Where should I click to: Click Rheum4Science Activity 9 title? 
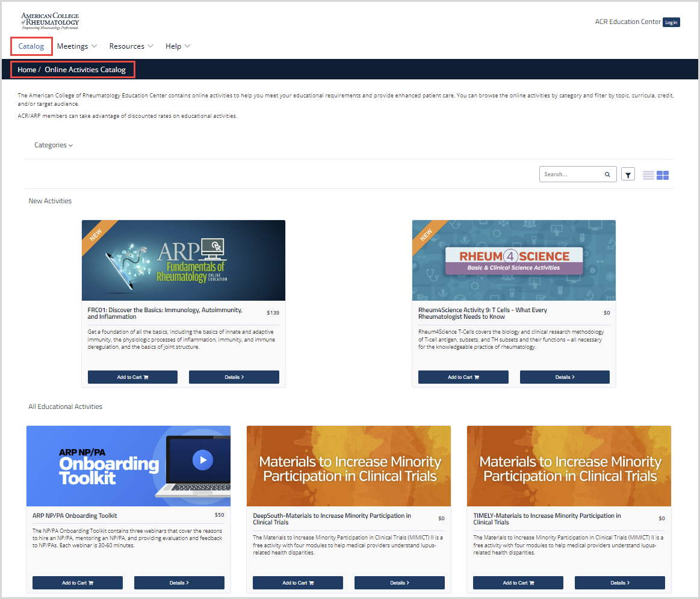click(483, 313)
